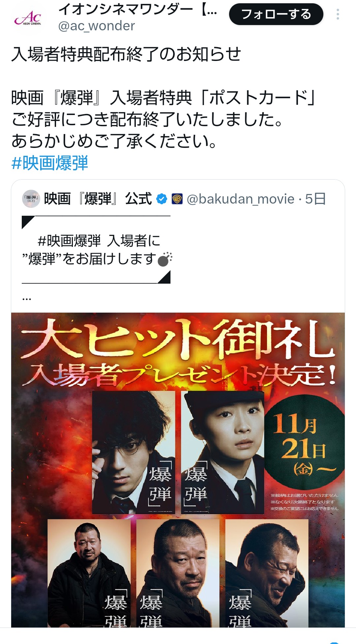Viewport: 356px width, 644px height.
Task: Tap the @ac_wonder account handle
Action: click(x=97, y=26)
